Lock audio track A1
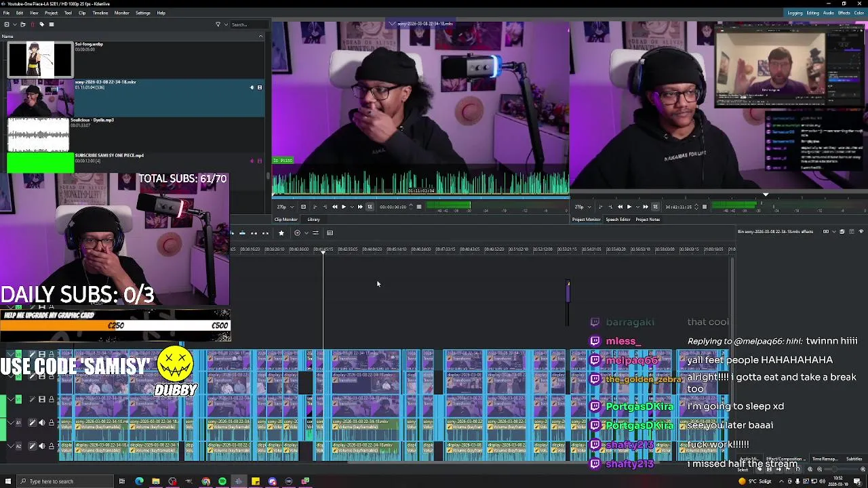 51,423
